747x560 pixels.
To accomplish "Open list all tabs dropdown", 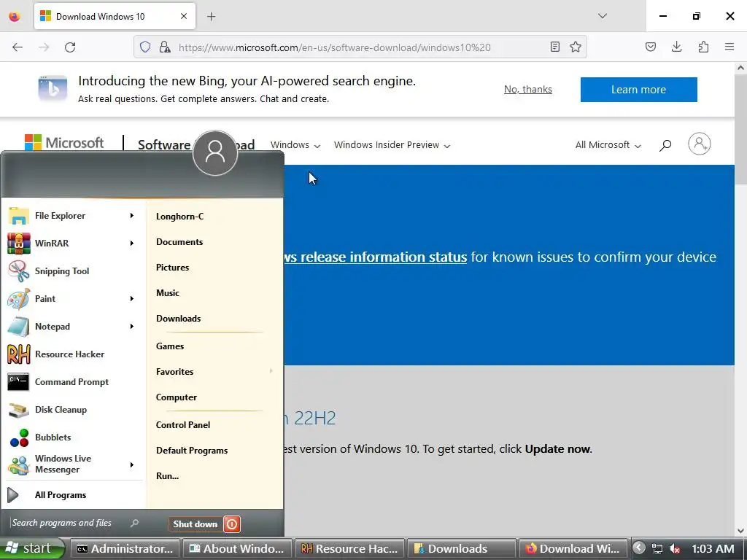I will (x=602, y=16).
